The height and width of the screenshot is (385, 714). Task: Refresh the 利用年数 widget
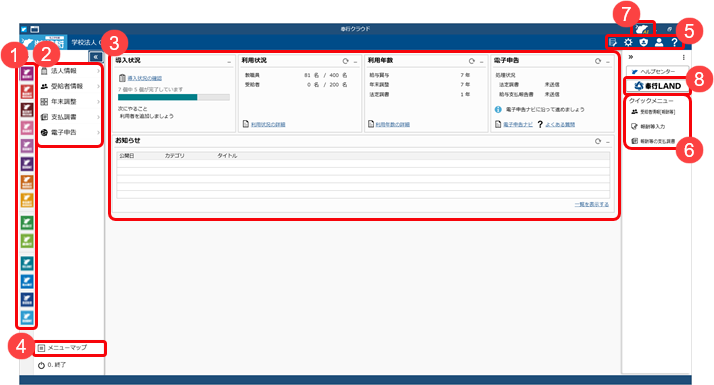click(x=472, y=61)
